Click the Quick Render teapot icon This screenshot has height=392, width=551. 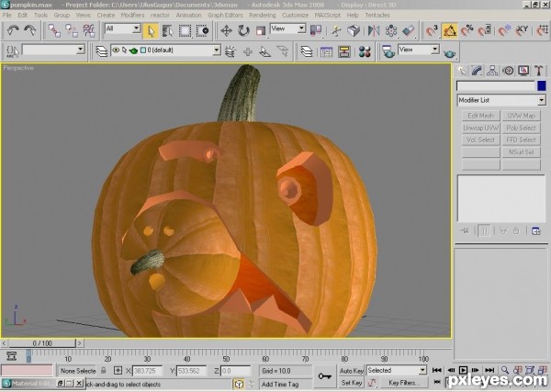point(449,53)
